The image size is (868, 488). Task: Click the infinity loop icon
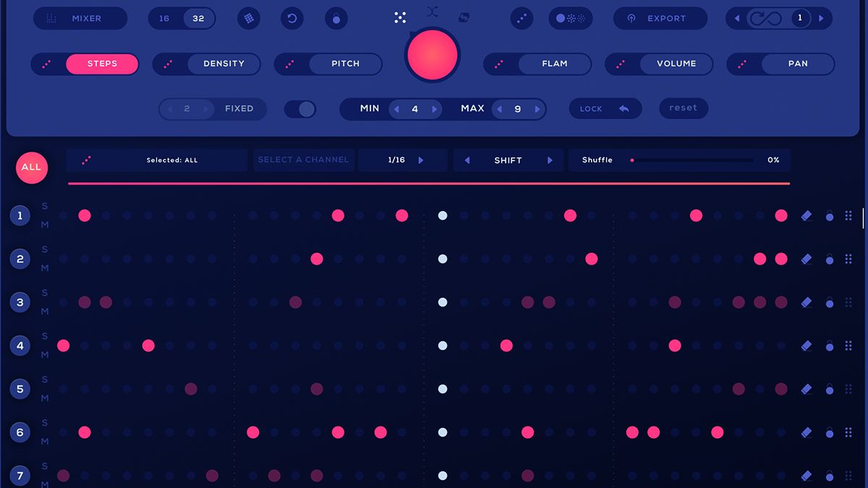(x=765, y=18)
